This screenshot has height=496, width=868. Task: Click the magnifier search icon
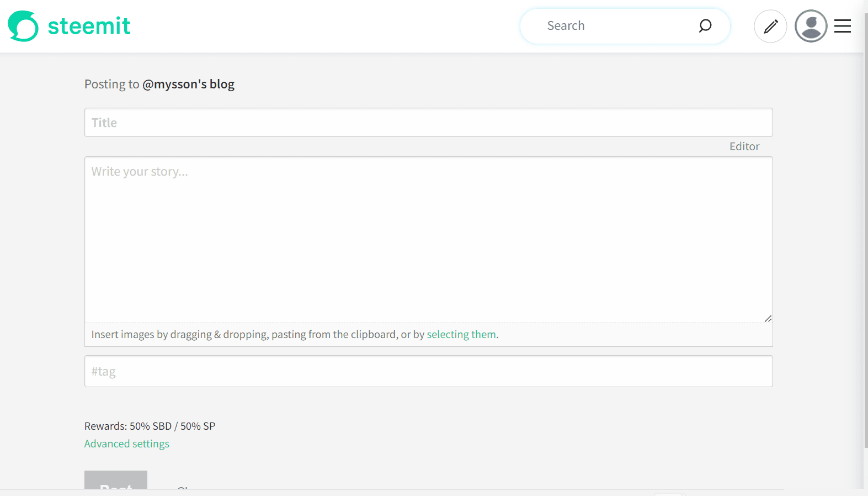click(x=705, y=26)
